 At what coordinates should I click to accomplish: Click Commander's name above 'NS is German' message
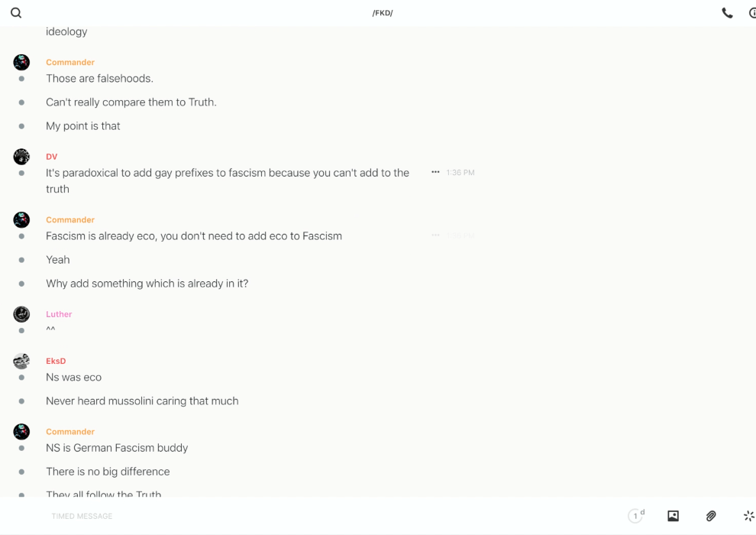point(70,432)
